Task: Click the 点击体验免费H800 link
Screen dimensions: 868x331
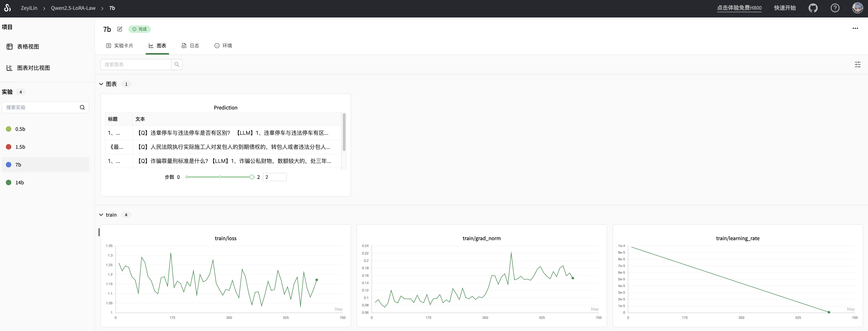Action: click(x=739, y=8)
